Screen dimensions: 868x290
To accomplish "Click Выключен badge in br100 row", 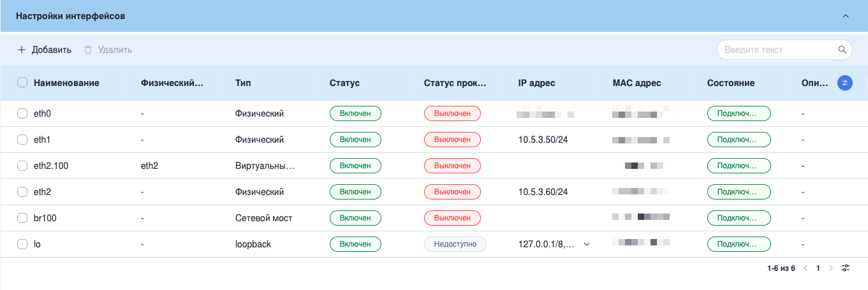I will pos(452,218).
